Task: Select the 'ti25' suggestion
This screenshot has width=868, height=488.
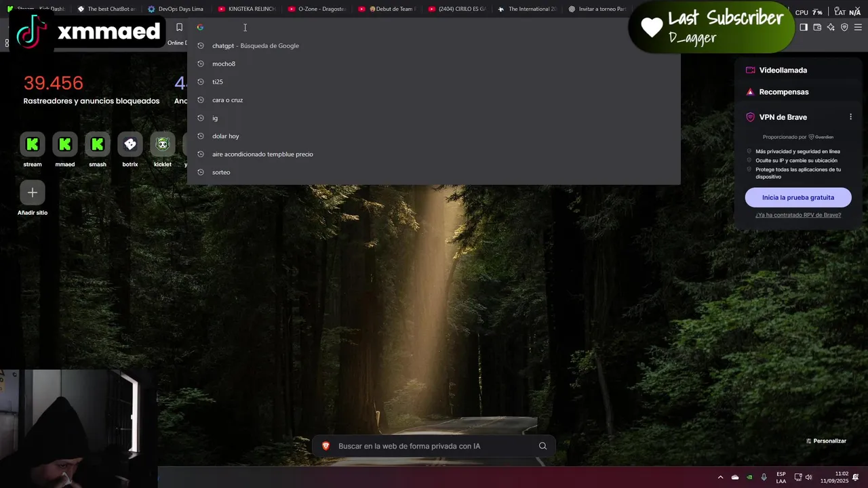Action: click(434, 82)
